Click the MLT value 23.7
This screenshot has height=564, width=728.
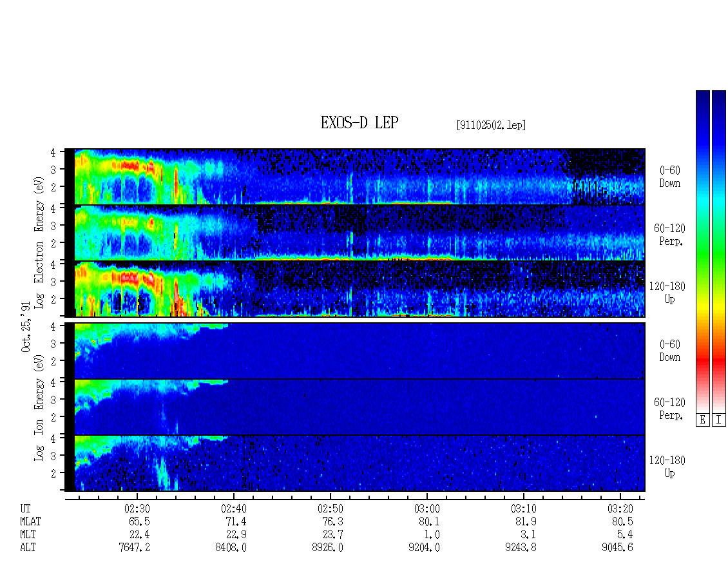tap(332, 535)
